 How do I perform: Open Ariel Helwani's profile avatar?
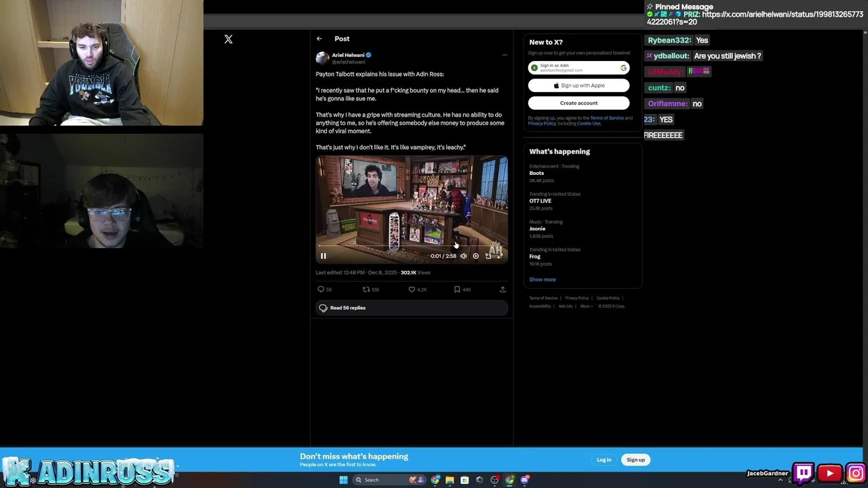pos(322,58)
